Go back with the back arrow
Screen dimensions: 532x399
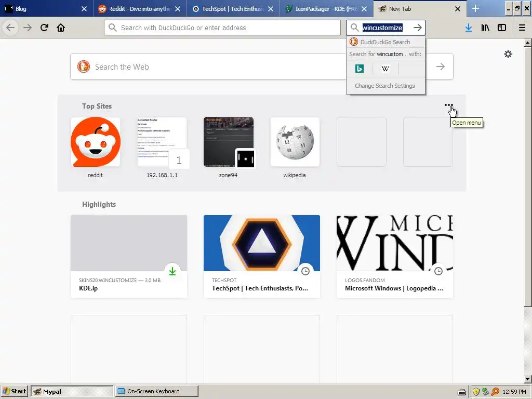[x=10, y=28]
